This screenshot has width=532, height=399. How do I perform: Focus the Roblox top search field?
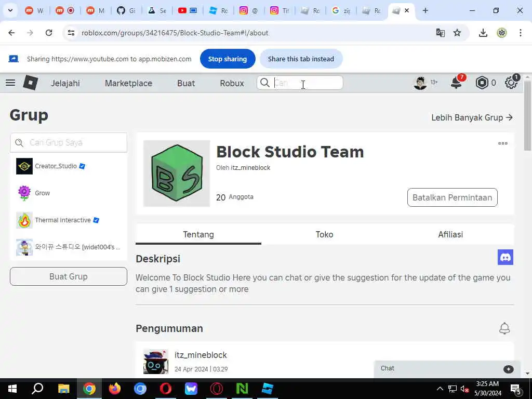[300, 83]
